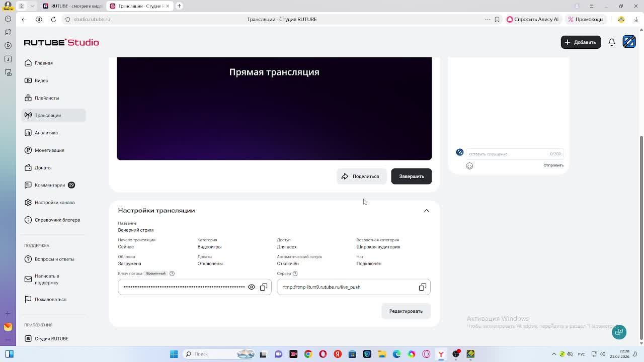
Task: Click the Справочник блогера icon
Action: click(x=28, y=220)
